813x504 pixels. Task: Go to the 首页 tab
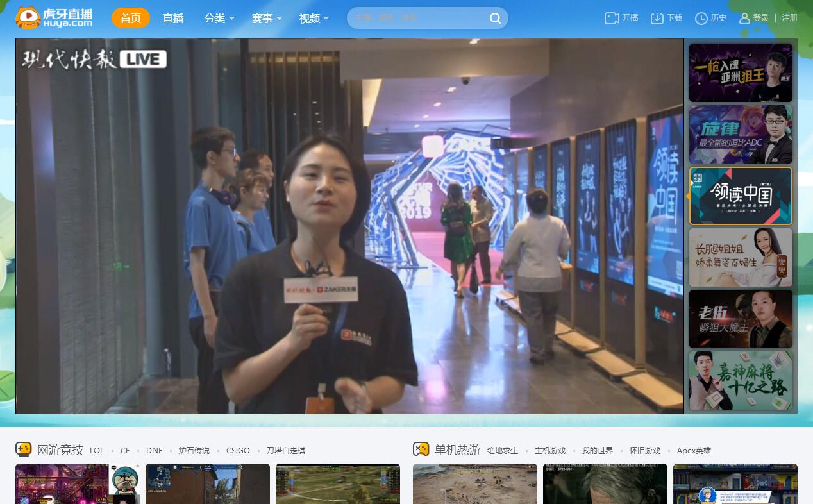coord(131,19)
